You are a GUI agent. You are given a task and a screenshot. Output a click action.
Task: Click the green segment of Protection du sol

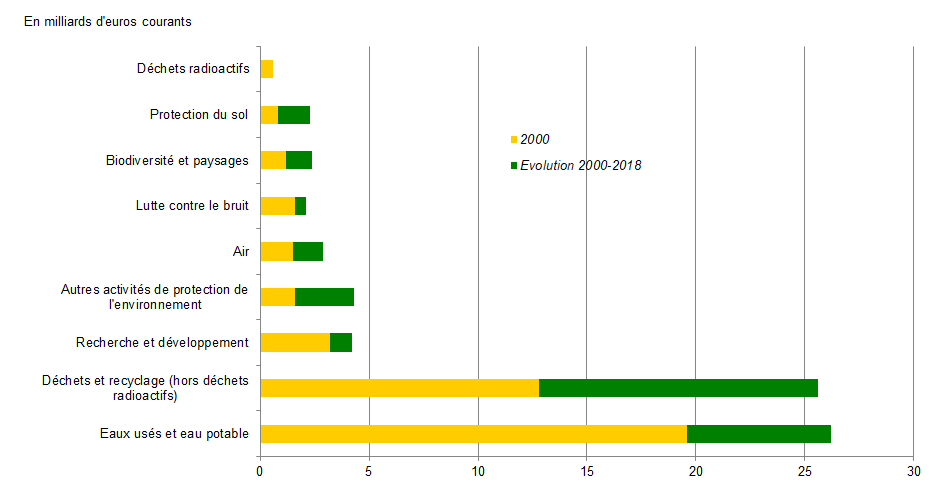(294, 115)
